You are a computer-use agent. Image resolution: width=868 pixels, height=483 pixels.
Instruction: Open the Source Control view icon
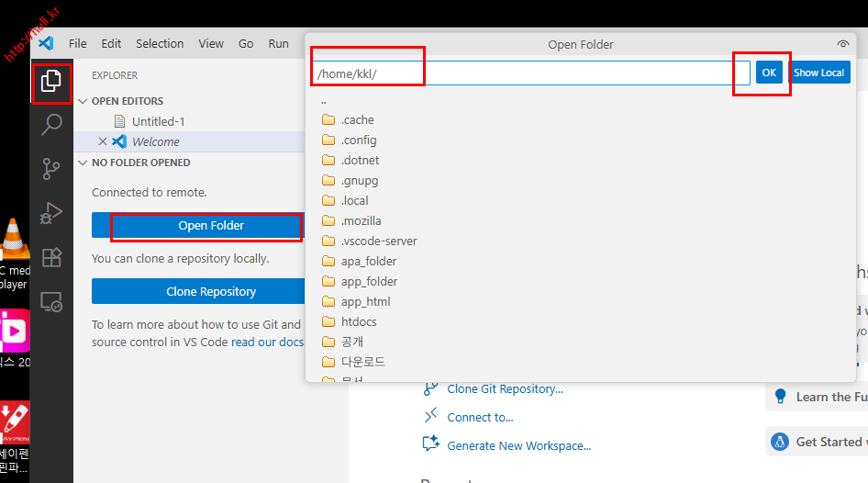52,169
